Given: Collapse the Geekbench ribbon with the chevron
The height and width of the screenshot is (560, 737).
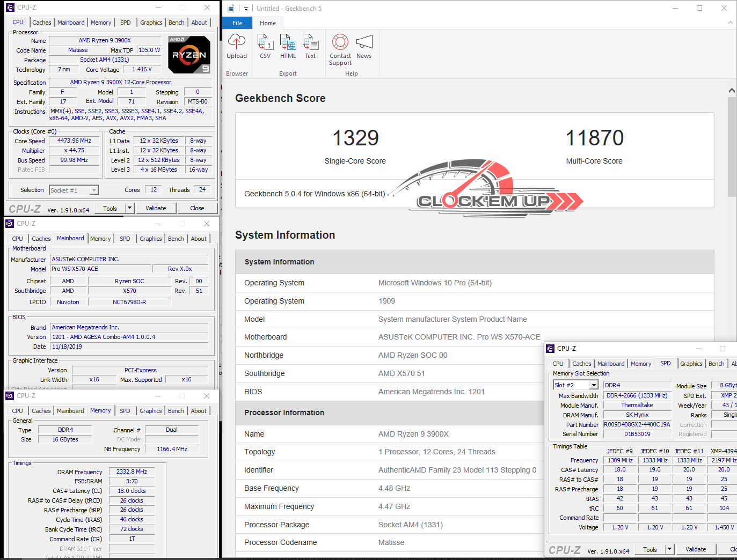Looking at the screenshot, I should click(x=730, y=23).
